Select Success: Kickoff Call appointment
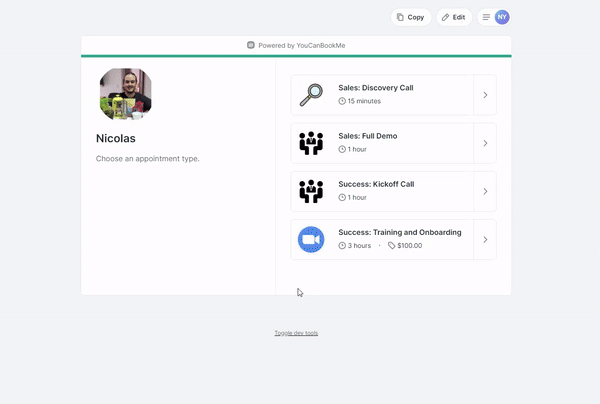 393,191
